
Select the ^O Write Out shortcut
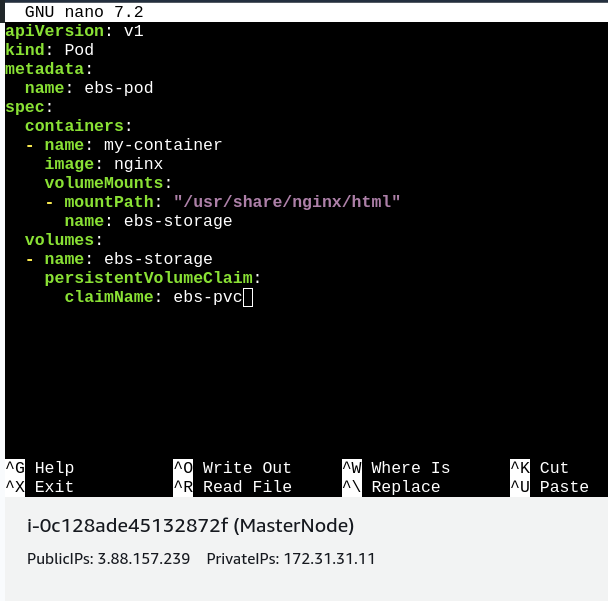232,468
